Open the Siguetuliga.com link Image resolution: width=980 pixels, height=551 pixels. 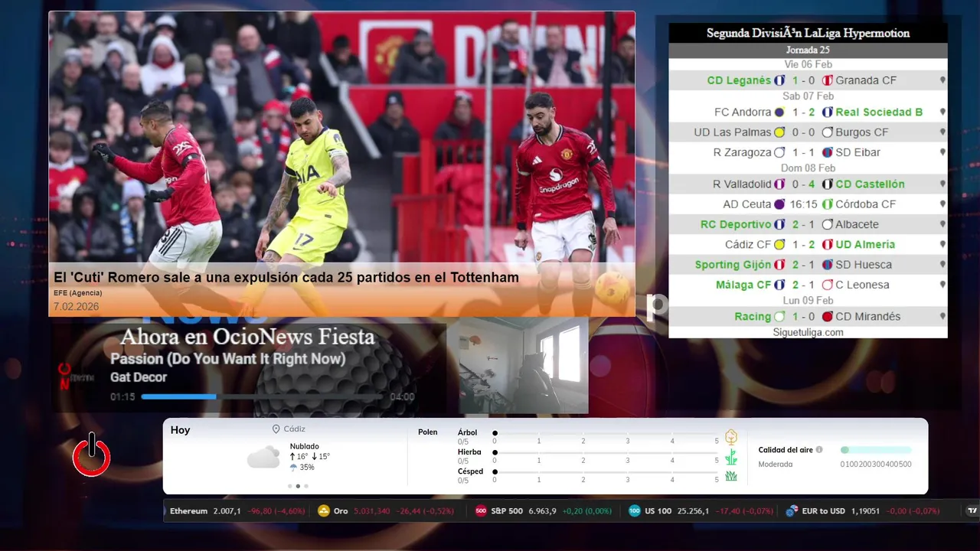pos(808,332)
